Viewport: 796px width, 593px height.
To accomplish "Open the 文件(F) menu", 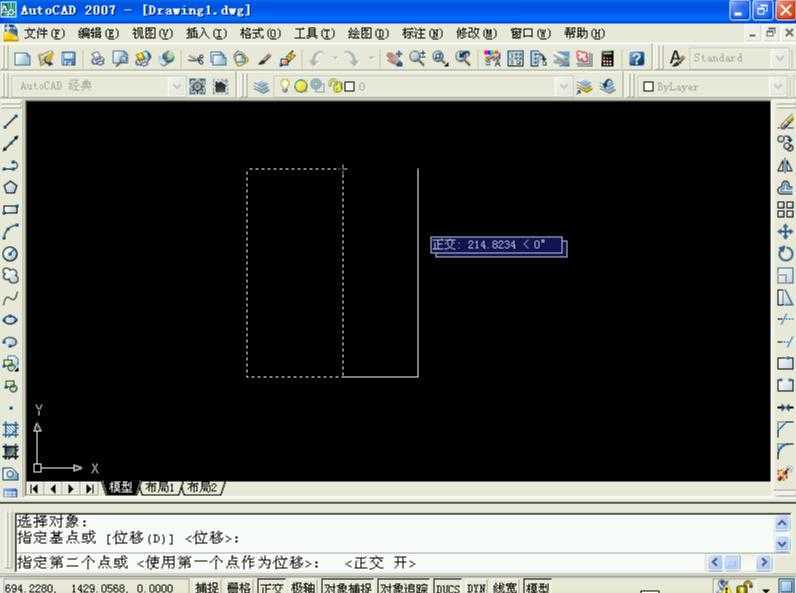I will (x=44, y=34).
